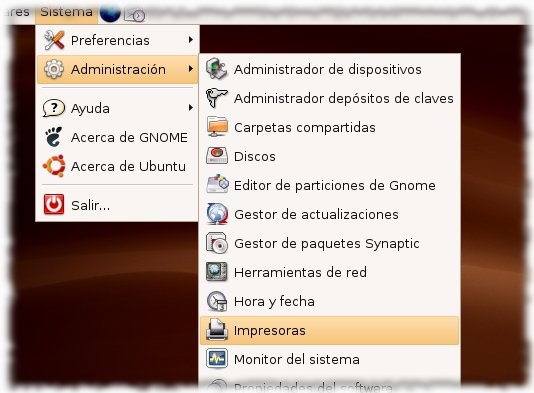The width and height of the screenshot is (534, 393).
Task: Open Carpetas compartidas
Action: click(330, 127)
